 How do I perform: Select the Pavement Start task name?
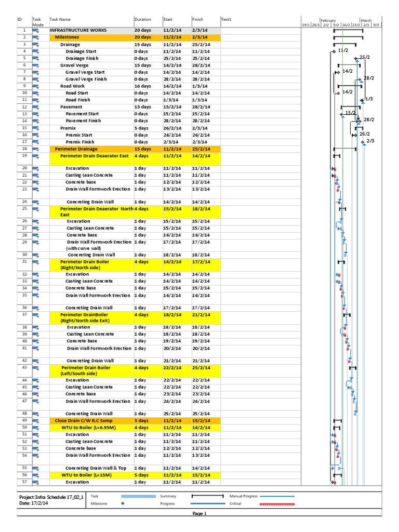[82, 114]
